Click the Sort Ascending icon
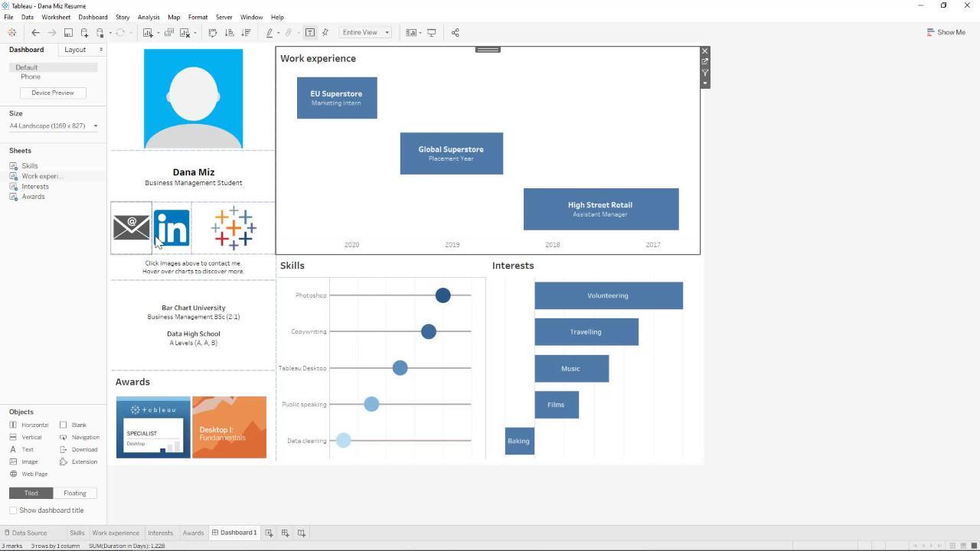 (229, 32)
